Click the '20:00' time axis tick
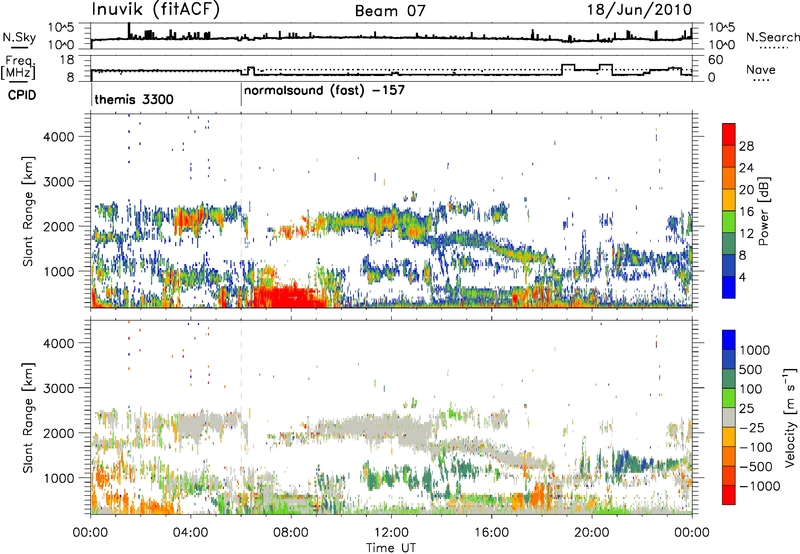Viewport: 800px width, 554px height. pos(592,532)
